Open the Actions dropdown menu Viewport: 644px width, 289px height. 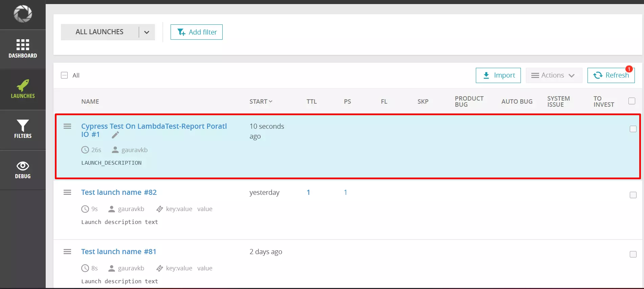coord(553,75)
